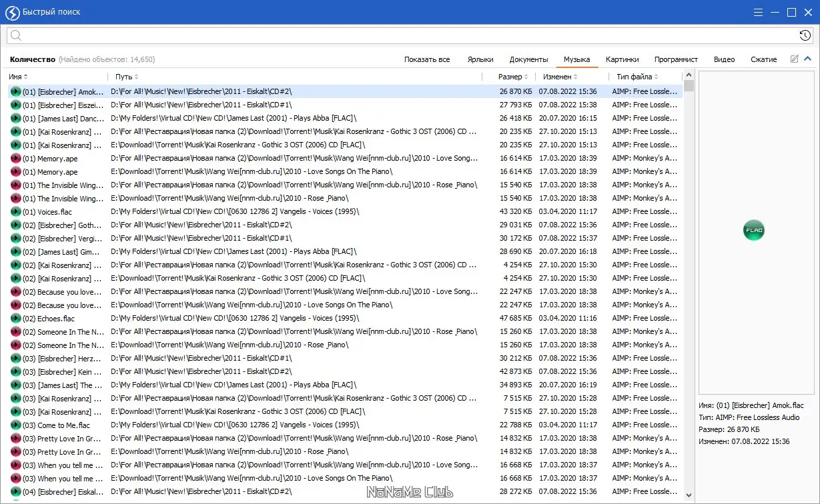Image resolution: width=820 pixels, height=504 pixels.
Task: Switch to Программист tab
Action: pyautogui.click(x=676, y=59)
